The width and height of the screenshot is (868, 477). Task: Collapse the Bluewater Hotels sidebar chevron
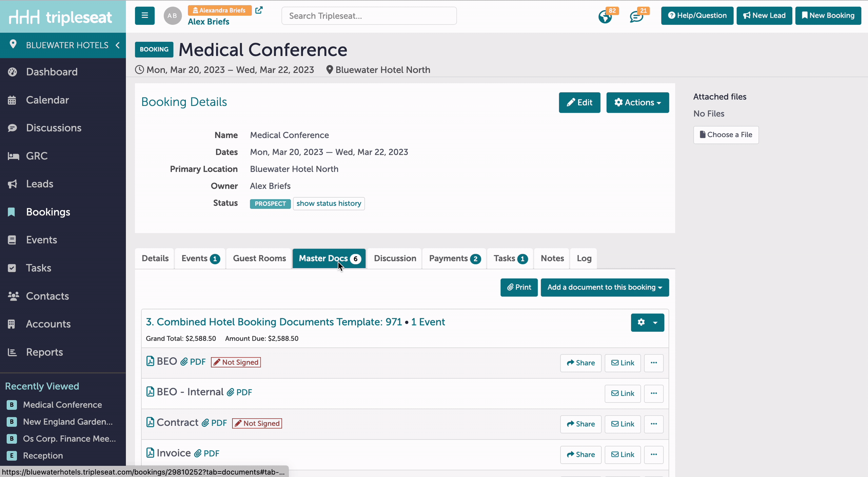[x=118, y=45]
